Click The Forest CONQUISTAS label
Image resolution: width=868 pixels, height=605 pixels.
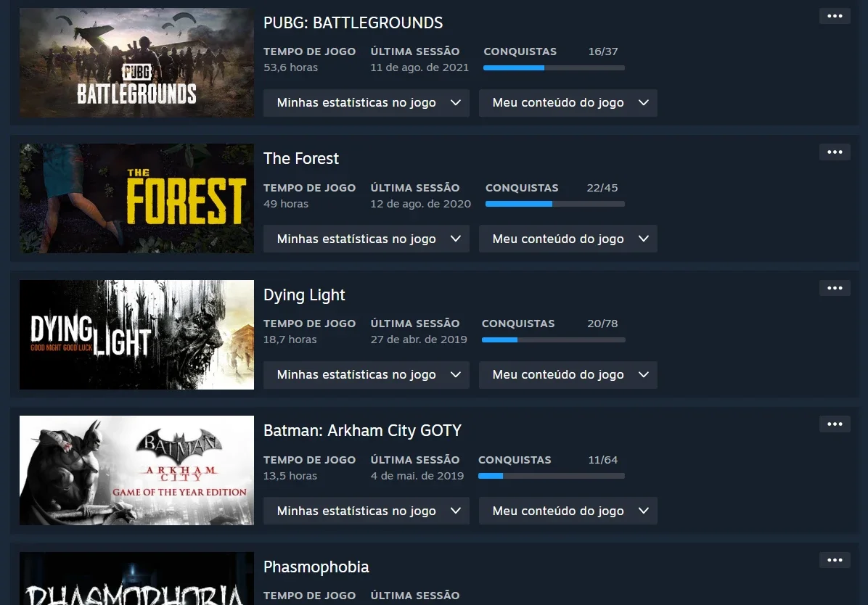(x=522, y=188)
